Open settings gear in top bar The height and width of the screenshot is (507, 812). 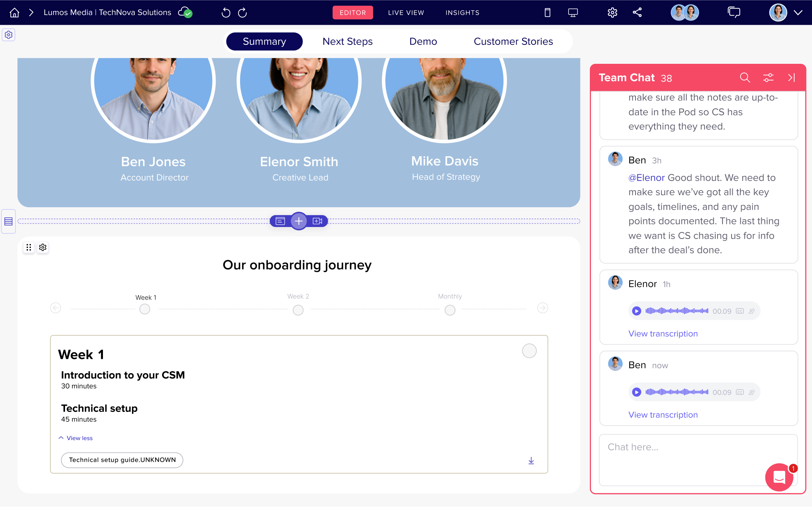[612, 13]
